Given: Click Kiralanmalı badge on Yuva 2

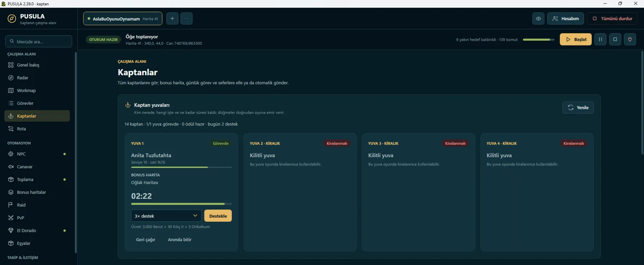Looking at the screenshot, I should tap(337, 143).
